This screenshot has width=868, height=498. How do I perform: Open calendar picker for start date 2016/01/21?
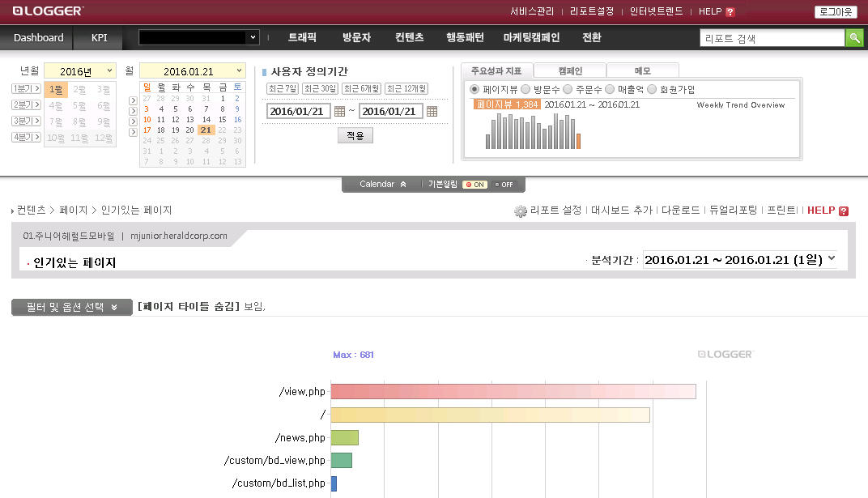coord(339,111)
